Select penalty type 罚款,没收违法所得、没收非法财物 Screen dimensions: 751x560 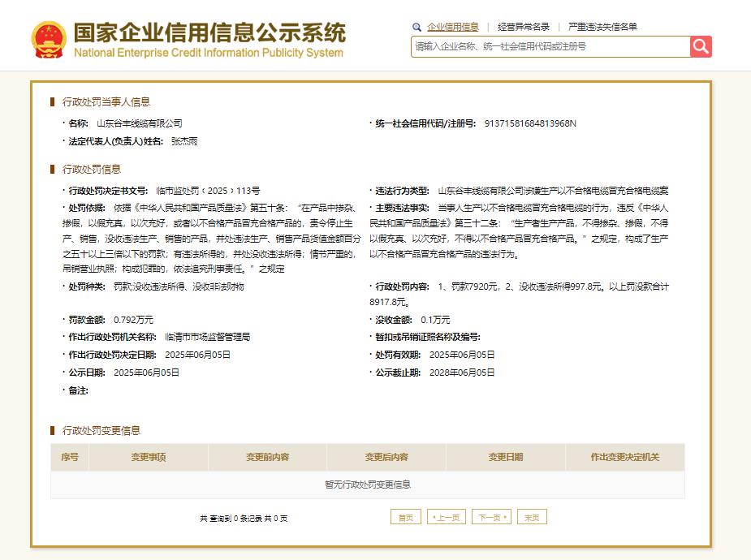[179, 286]
